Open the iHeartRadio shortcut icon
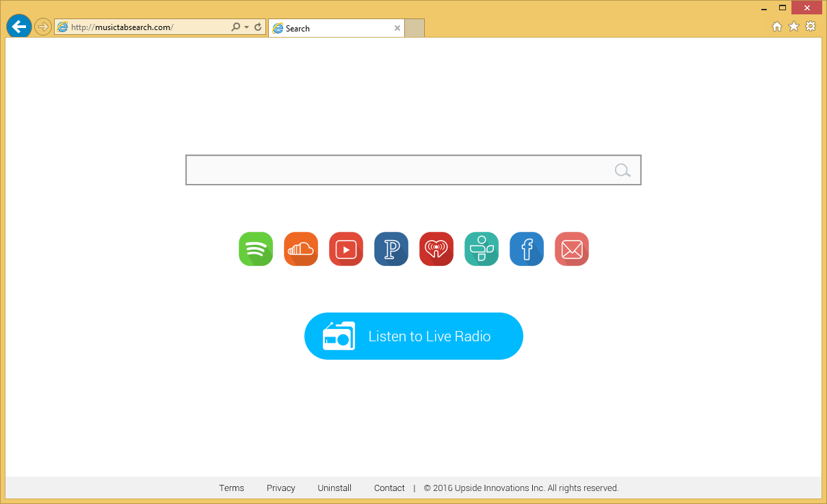Viewport: 827px width, 504px height. (x=436, y=249)
